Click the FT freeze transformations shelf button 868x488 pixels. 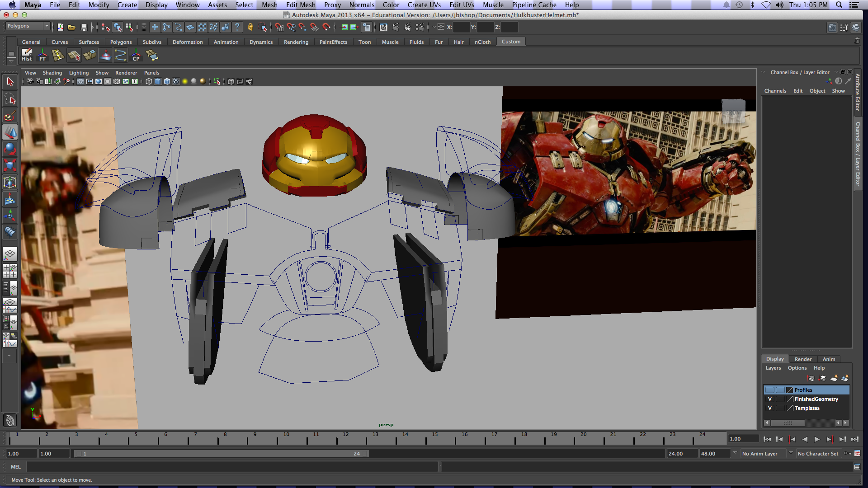coord(42,55)
